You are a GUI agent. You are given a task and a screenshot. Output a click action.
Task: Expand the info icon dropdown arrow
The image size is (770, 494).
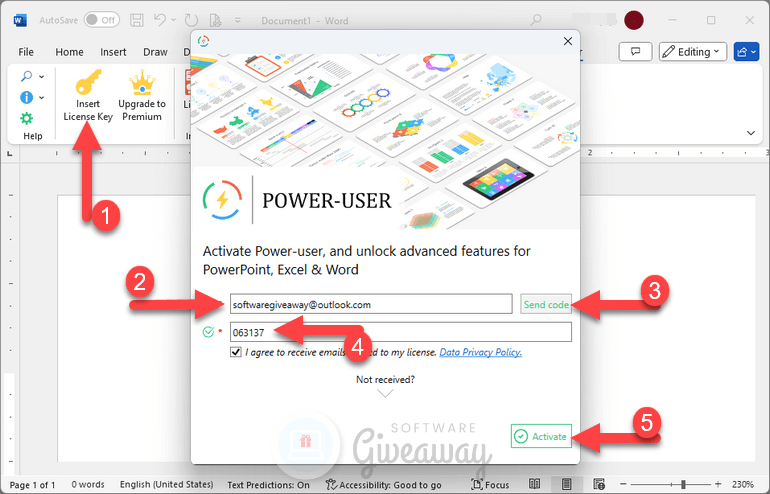coord(42,98)
